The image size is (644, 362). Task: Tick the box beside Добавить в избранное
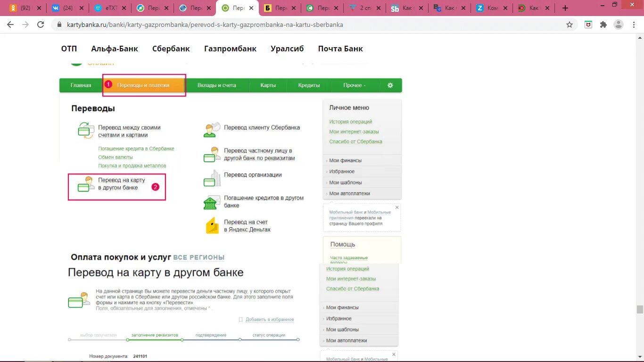click(x=241, y=320)
